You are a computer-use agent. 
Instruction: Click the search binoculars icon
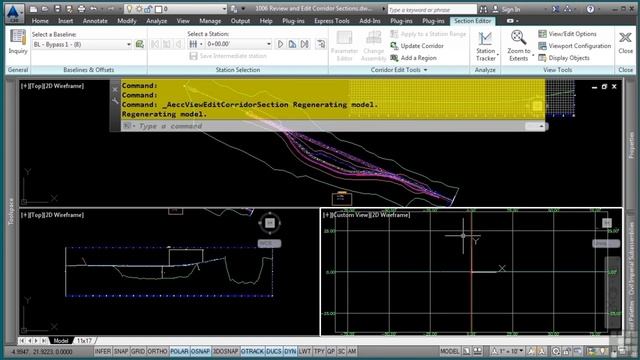point(483,9)
